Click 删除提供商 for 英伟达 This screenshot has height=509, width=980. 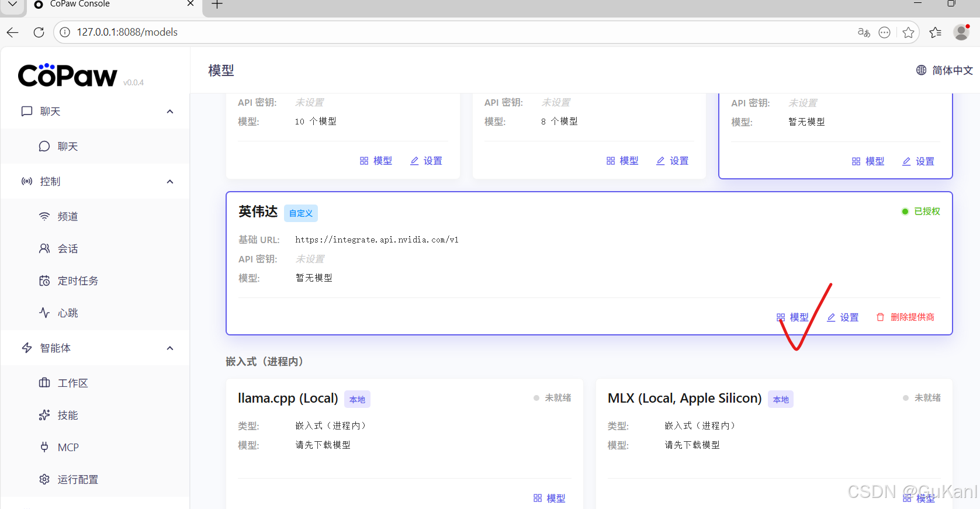905,317
